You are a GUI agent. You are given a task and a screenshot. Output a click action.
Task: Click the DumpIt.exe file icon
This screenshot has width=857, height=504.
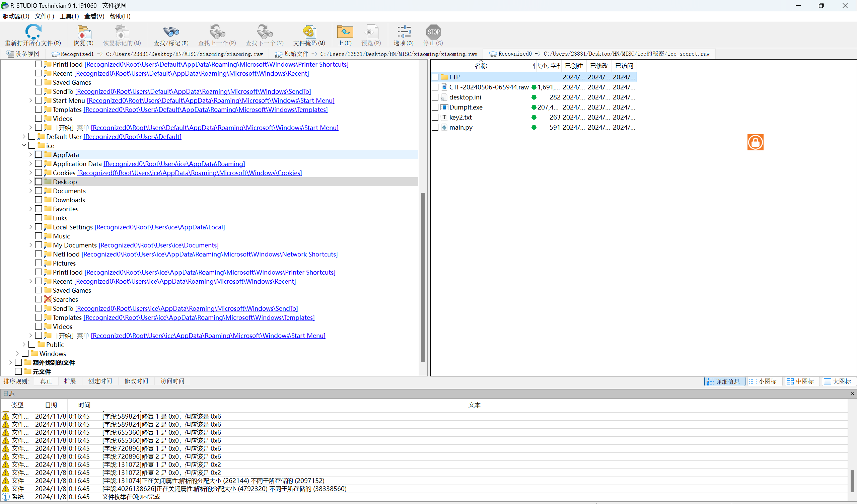pyautogui.click(x=444, y=107)
